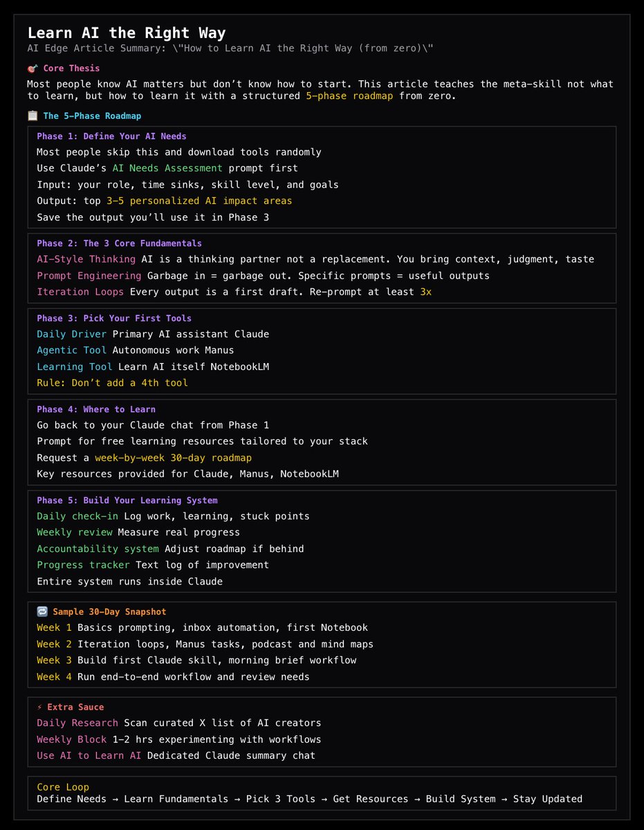This screenshot has width=644, height=830.
Task: Click the 'Core Thesis' heading
Action: 71,68
